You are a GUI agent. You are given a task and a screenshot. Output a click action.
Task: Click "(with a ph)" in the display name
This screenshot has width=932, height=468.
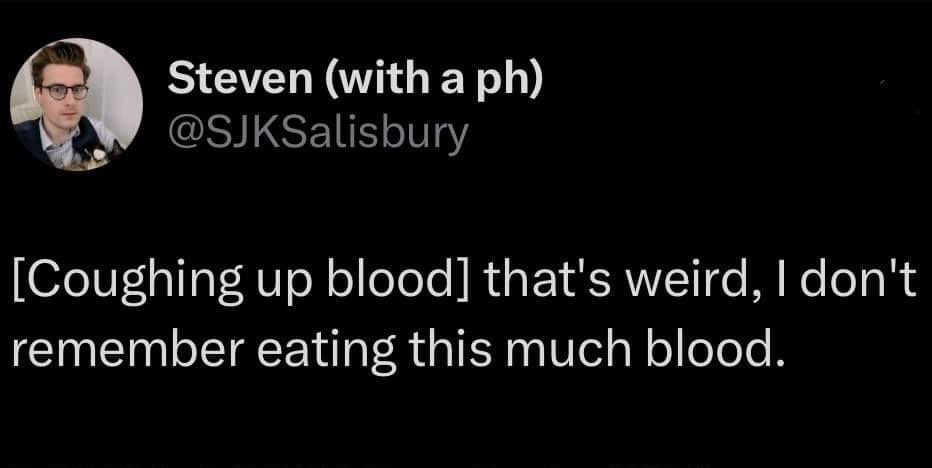[432, 80]
